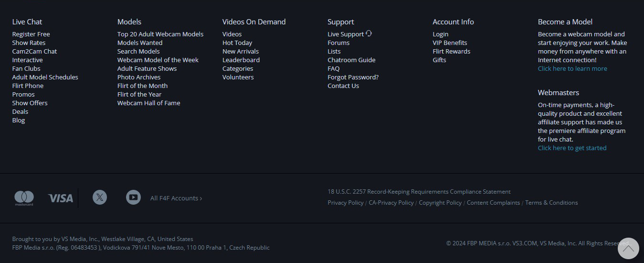Open the YouTube social icon
This screenshot has height=263, width=644.
pos(133,197)
